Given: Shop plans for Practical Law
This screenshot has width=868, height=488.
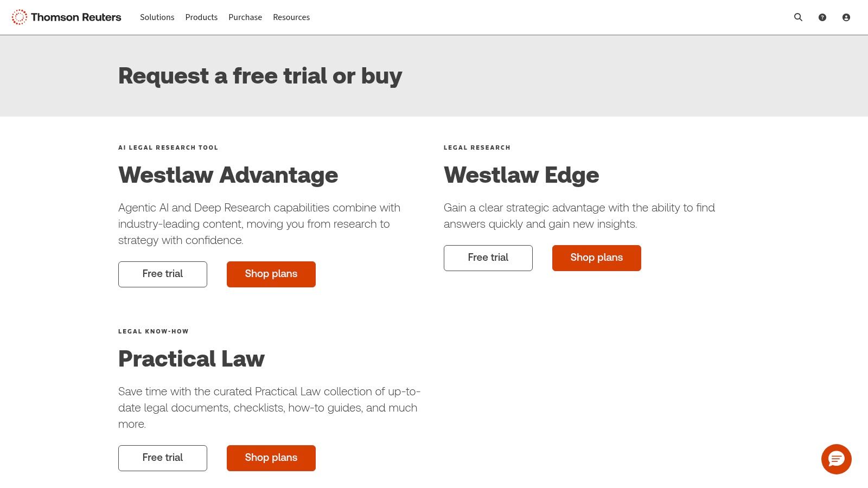Looking at the screenshot, I should coord(271,458).
